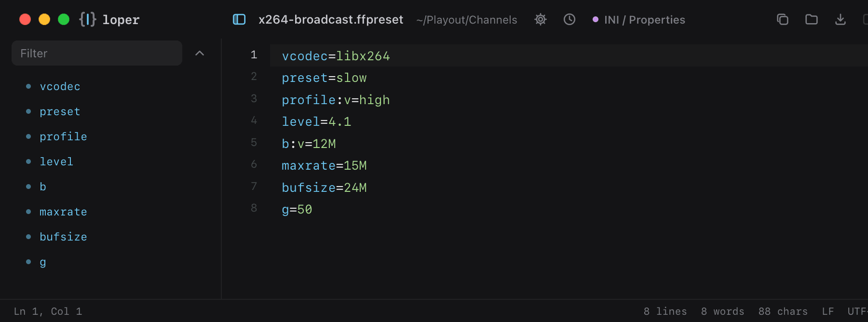
Task: Collapse the outline with the chevron up
Action: (200, 53)
